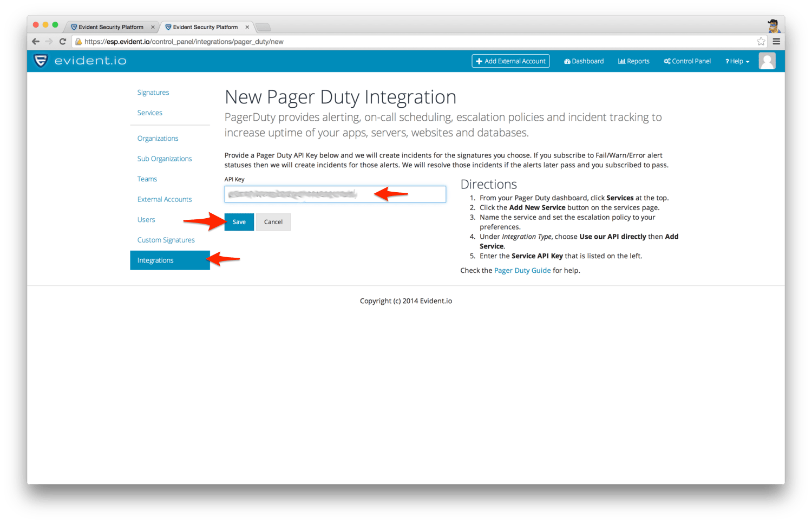Expand the Help dropdown menu
Screen dimensions: 812x523
click(x=737, y=61)
